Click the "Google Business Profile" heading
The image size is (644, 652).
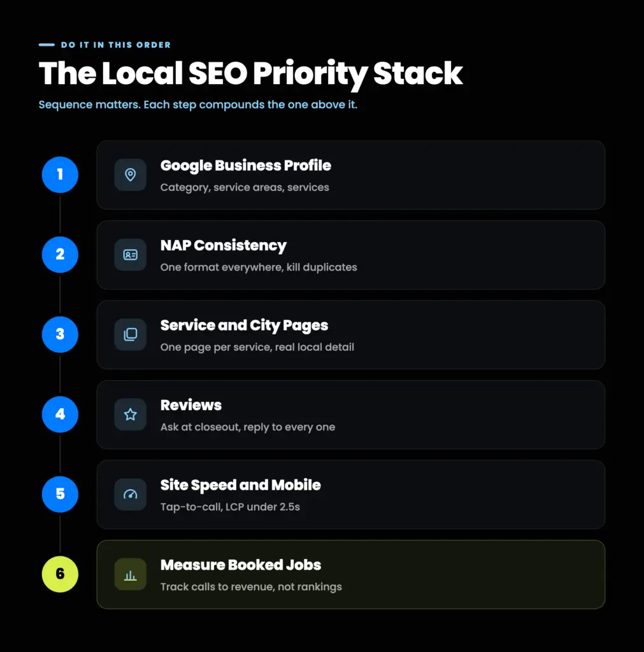pyautogui.click(x=245, y=166)
